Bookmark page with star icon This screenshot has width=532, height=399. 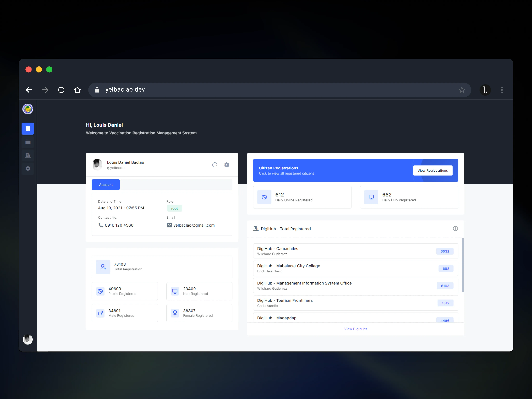pyautogui.click(x=461, y=90)
